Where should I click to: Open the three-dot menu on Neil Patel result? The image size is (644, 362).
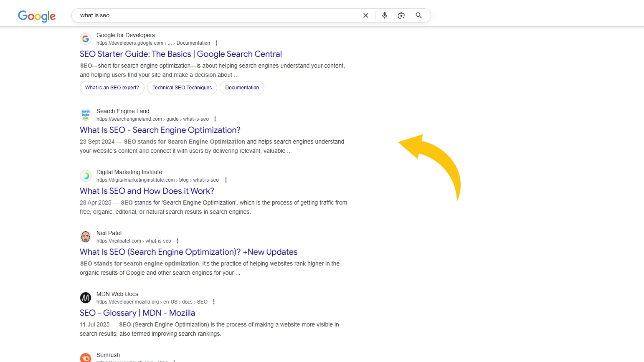click(x=177, y=240)
